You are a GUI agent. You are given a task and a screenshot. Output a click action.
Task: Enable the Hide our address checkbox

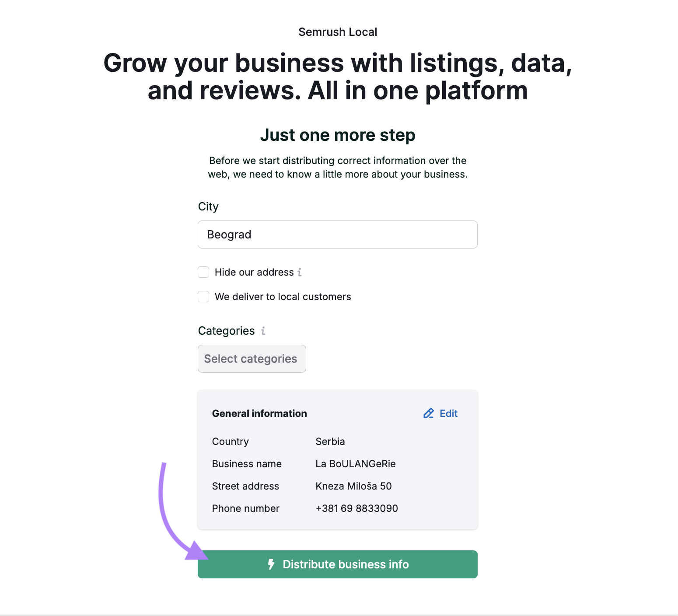click(x=203, y=272)
